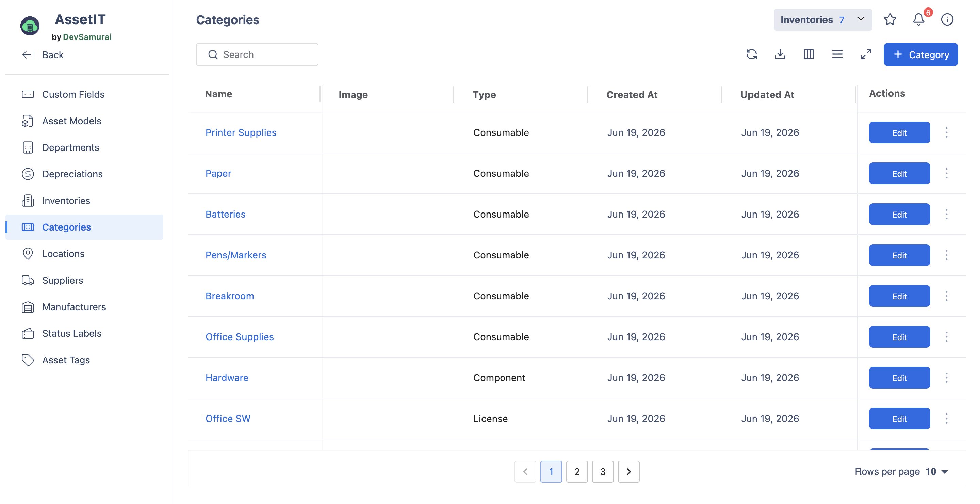Open Custom Fields in sidebar

point(84,94)
